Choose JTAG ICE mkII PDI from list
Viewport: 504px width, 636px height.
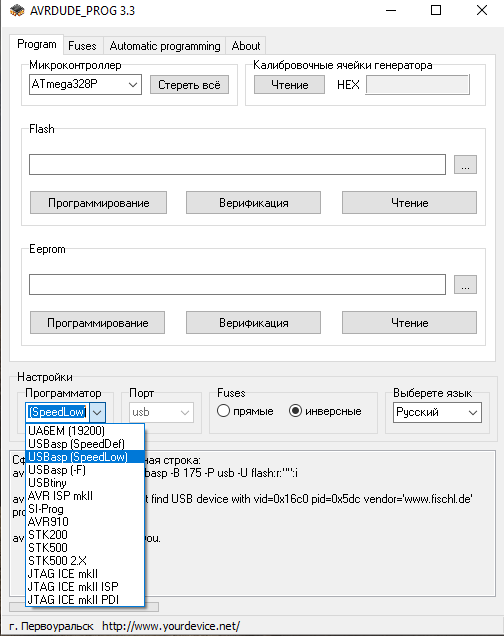point(85,599)
